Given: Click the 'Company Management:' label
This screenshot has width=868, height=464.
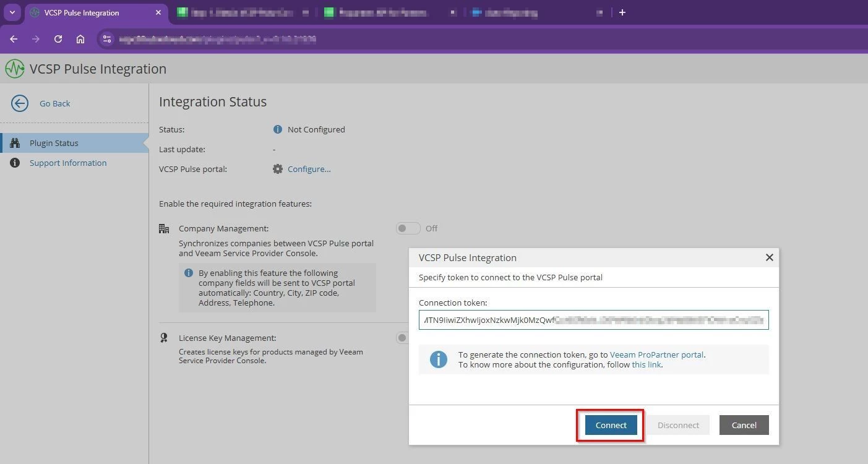Looking at the screenshot, I should (x=224, y=228).
